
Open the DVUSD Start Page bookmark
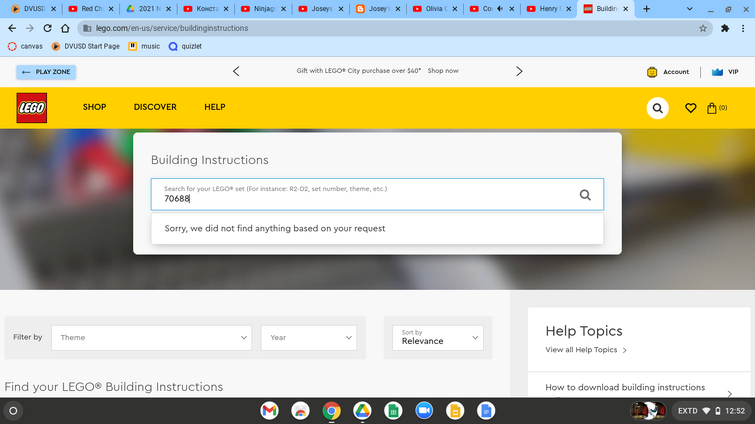[86, 46]
